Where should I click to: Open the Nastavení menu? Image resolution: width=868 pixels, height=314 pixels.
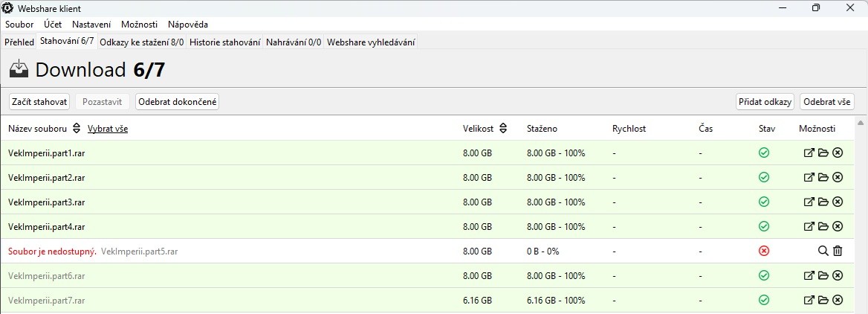pyautogui.click(x=91, y=25)
